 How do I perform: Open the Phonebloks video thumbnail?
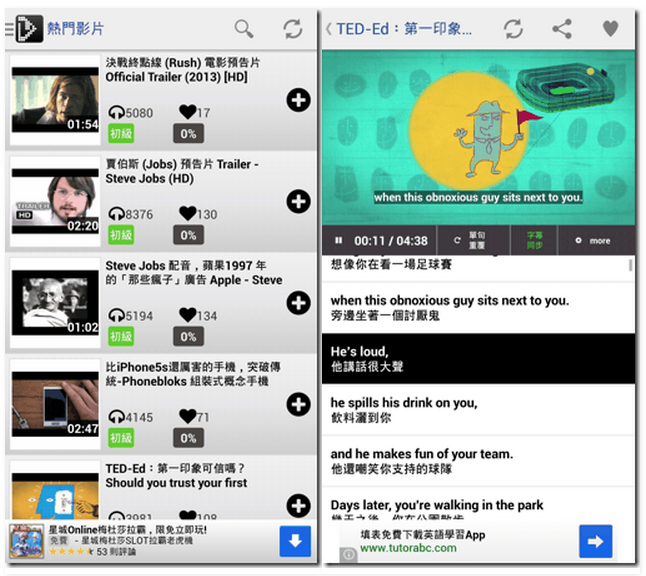[55, 404]
